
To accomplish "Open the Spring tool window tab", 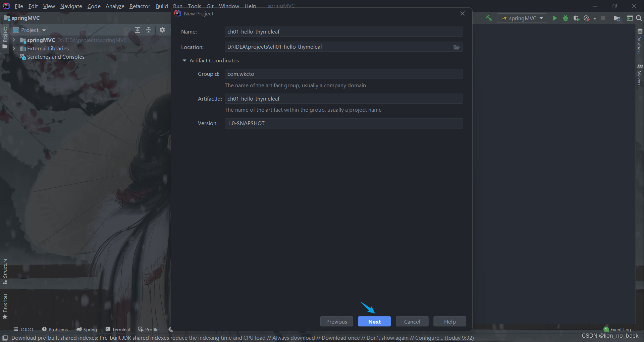I will [87, 330].
